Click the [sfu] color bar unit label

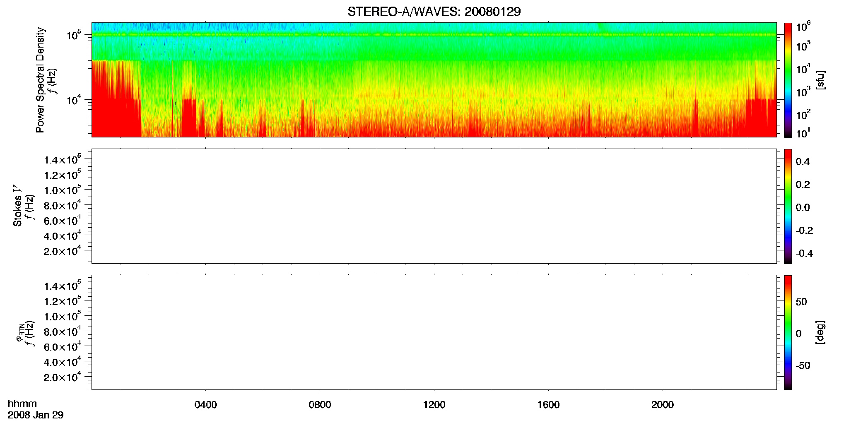[x=820, y=80]
